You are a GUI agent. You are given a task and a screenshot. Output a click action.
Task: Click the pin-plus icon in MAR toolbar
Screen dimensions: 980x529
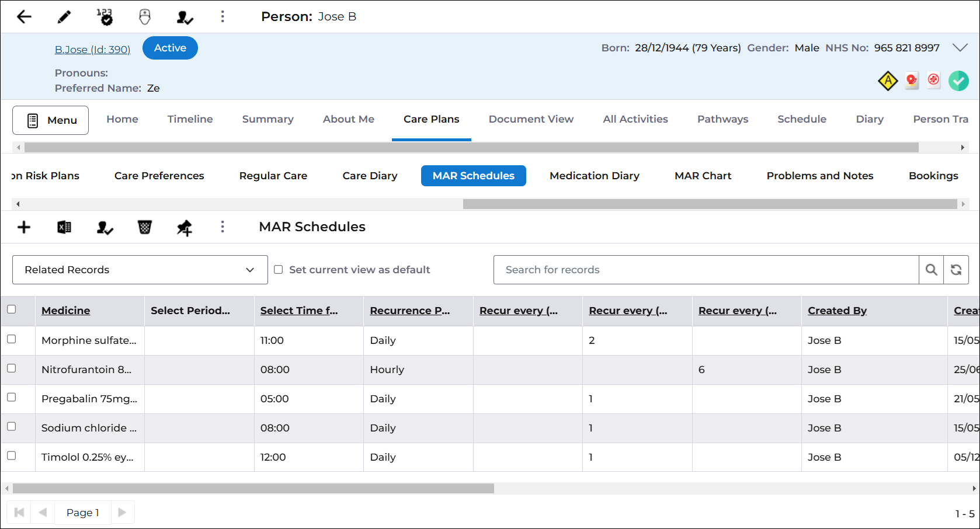185,228
